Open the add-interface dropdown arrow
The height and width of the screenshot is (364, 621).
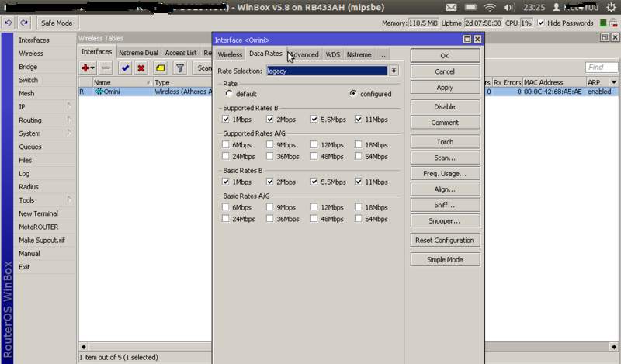pyautogui.click(x=92, y=68)
